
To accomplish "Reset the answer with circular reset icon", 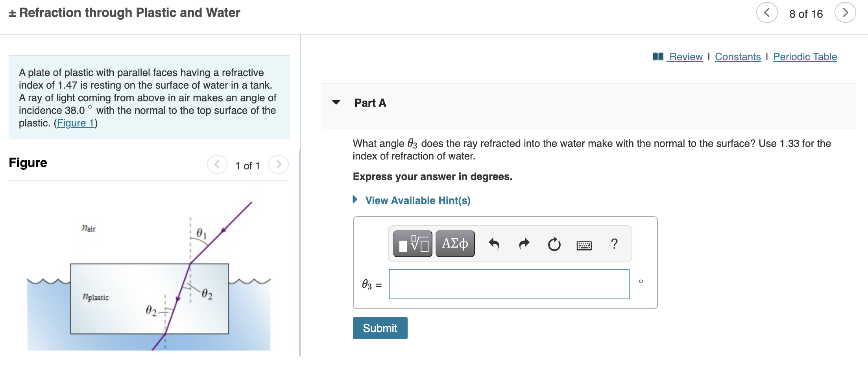I will [x=554, y=244].
